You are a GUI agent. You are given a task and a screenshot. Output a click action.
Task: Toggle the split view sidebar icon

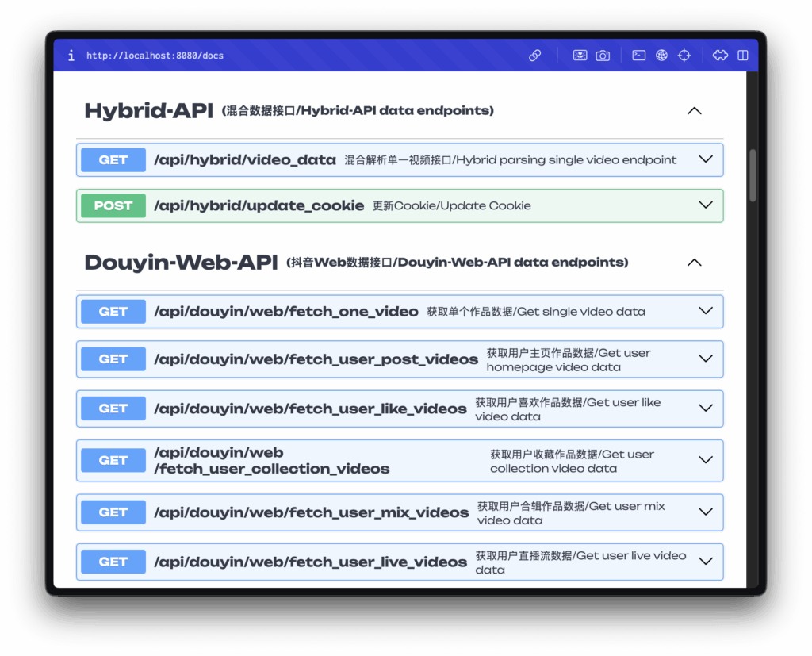pyautogui.click(x=743, y=56)
